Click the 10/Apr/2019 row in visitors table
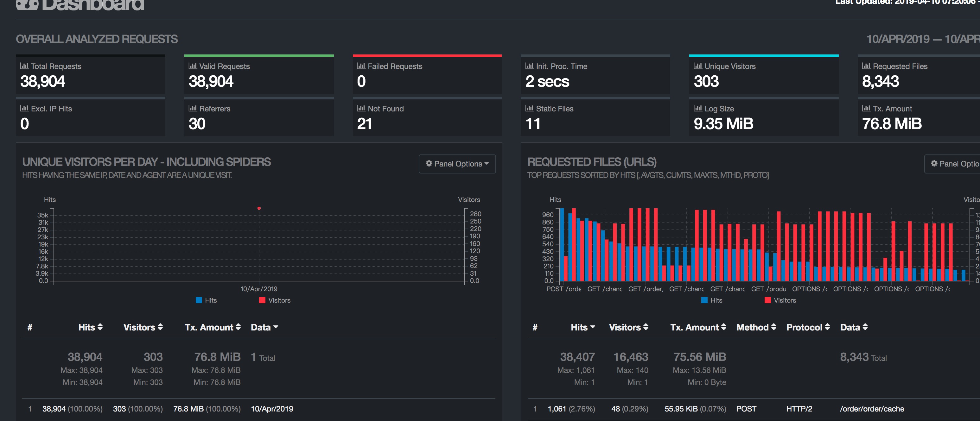Image resolution: width=980 pixels, height=421 pixels. pyautogui.click(x=259, y=409)
